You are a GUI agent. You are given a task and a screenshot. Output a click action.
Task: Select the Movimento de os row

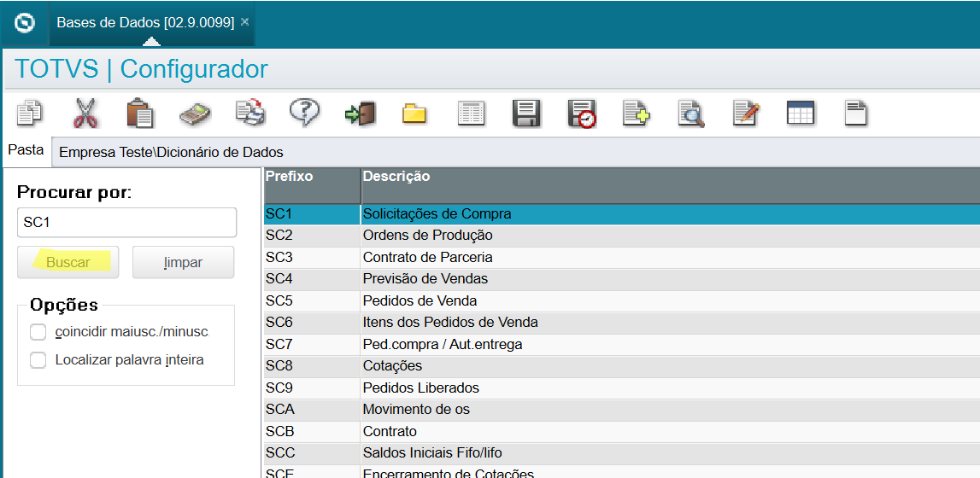click(x=622, y=410)
